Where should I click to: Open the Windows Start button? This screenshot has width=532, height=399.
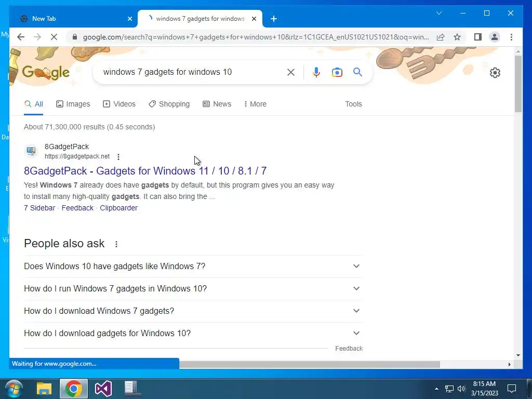14,389
